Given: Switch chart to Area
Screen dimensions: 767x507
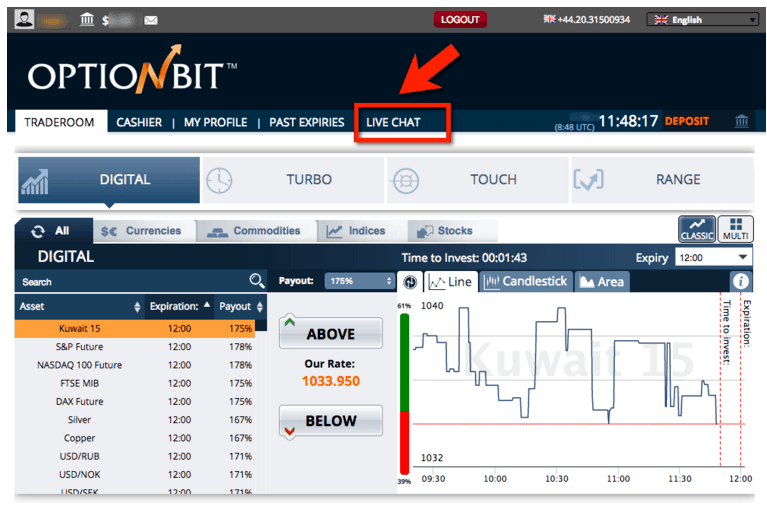Looking at the screenshot, I should [x=602, y=282].
